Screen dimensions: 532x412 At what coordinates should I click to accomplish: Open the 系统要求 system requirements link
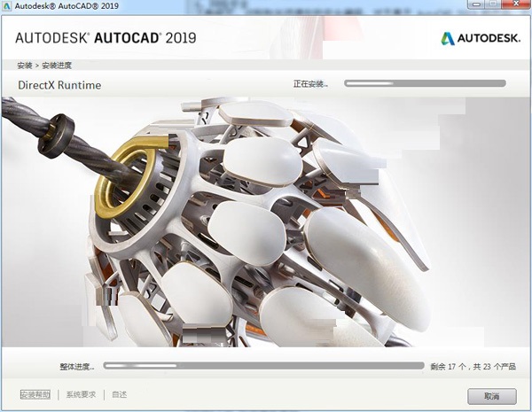click(x=81, y=394)
